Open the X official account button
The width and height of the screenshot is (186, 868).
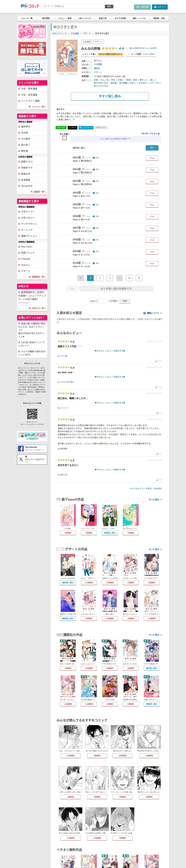point(32,459)
